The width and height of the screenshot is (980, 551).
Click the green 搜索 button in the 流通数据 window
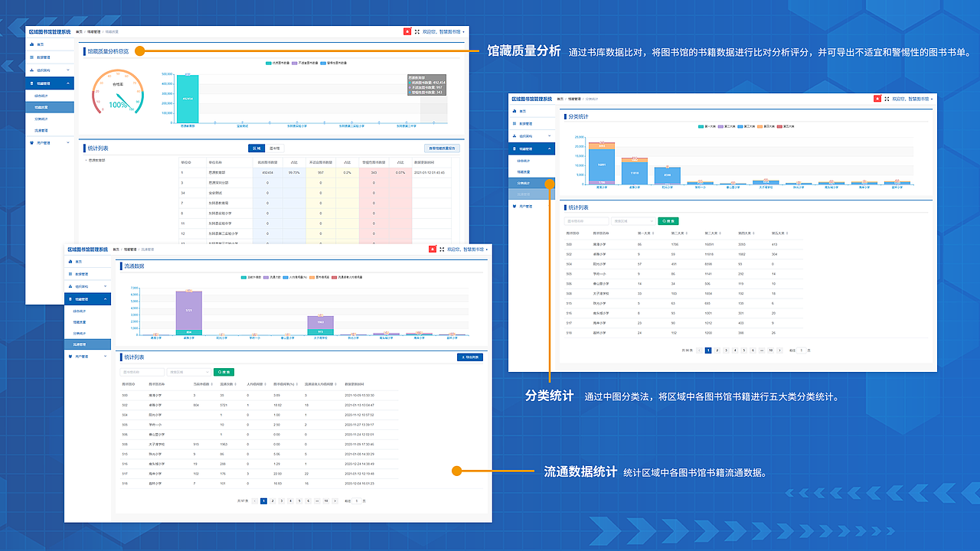[x=224, y=372]
